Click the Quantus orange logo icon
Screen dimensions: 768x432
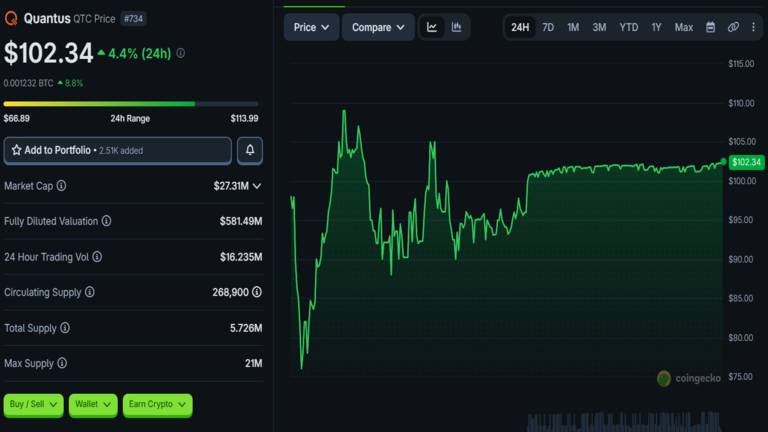[x=11, y=19]
